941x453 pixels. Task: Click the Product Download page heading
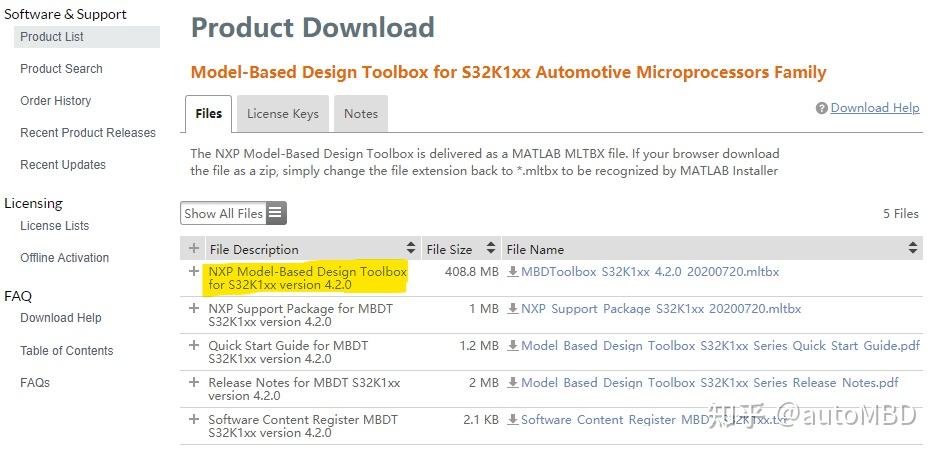pyautogui.click(x=313, y=28)
